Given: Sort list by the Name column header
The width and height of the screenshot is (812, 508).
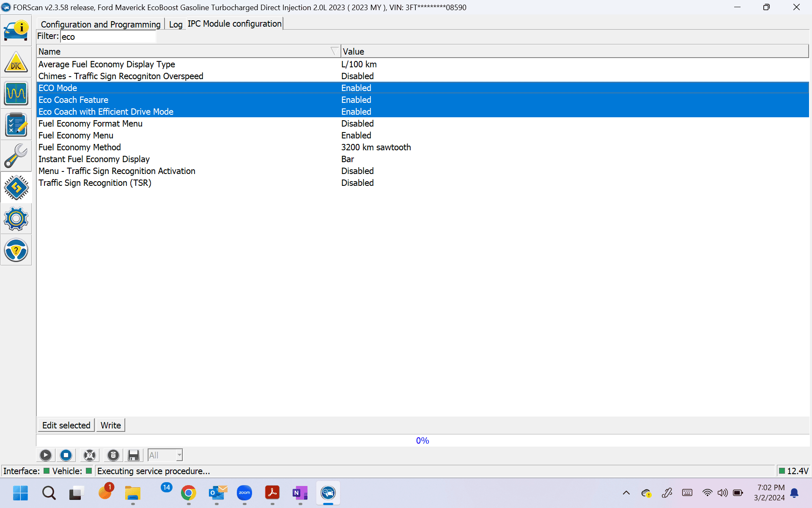Looking at the screenshot, I should (189, 51).
